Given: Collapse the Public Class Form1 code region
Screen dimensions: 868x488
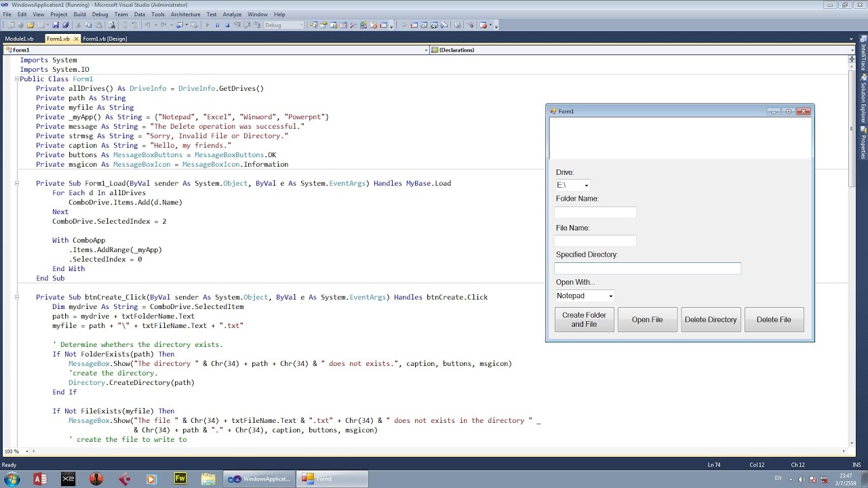Looking at the screenshot, I should click(16, 79).
